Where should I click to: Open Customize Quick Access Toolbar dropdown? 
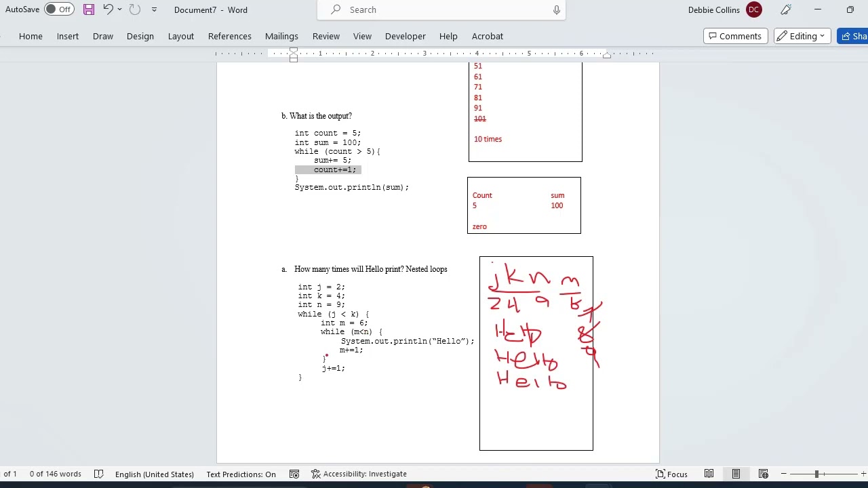click(154, 9)
